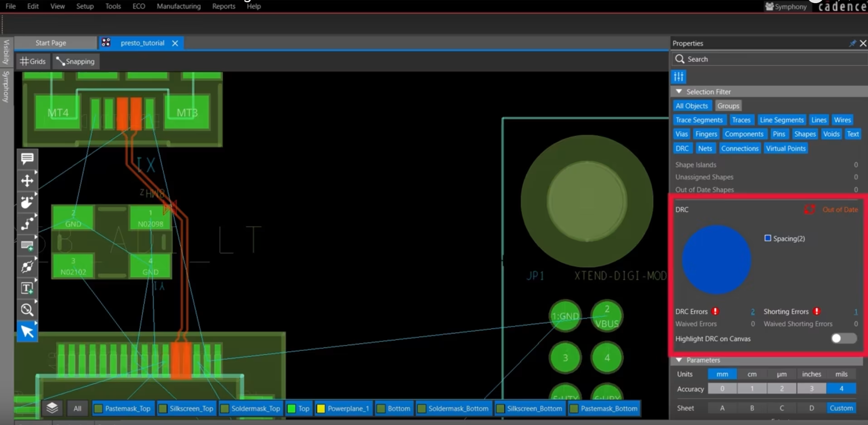Open the layers stack icon
Viewport: 868px width, 425px height.
53,408
